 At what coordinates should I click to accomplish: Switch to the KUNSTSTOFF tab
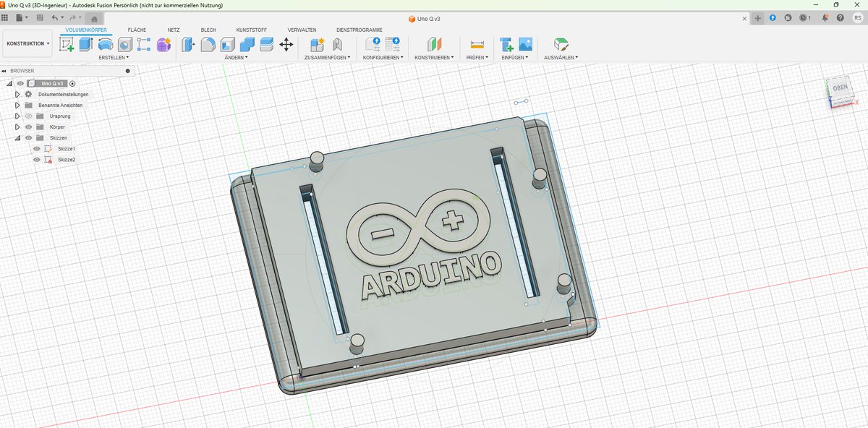252,30
